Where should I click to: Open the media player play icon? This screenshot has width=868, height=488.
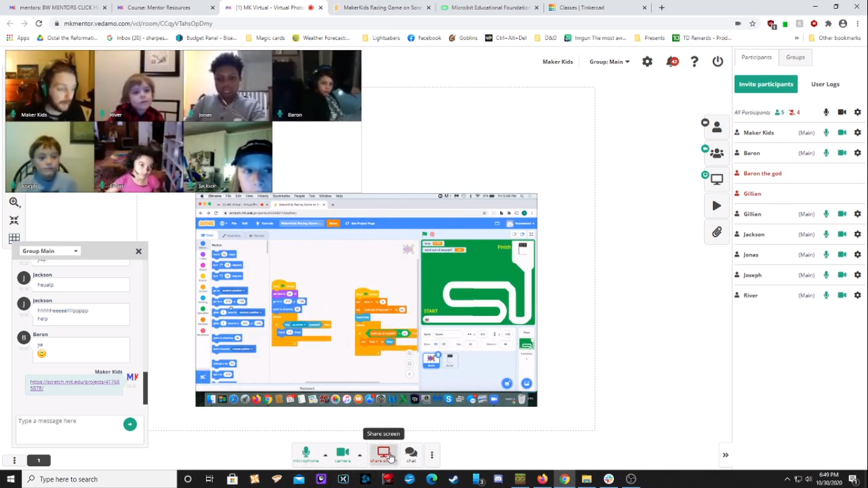coord(716,206)
